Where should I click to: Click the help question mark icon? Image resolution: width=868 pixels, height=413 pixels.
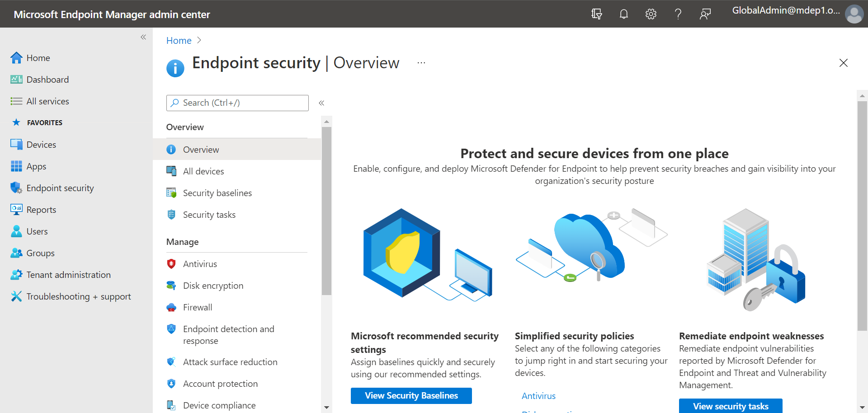coord(678,14)
